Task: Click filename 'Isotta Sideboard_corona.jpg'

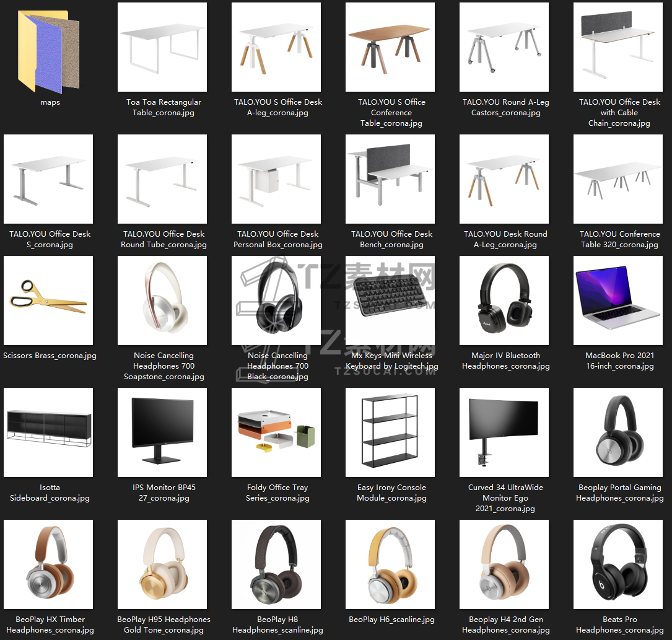Action: point(50,493)
